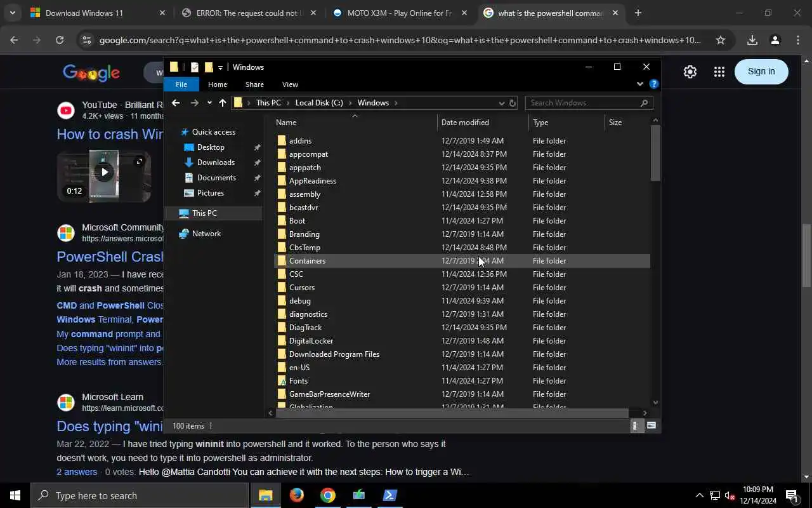Open the Chrome profile icon
This screenshot has width=812, height=508.
[775, 40]
